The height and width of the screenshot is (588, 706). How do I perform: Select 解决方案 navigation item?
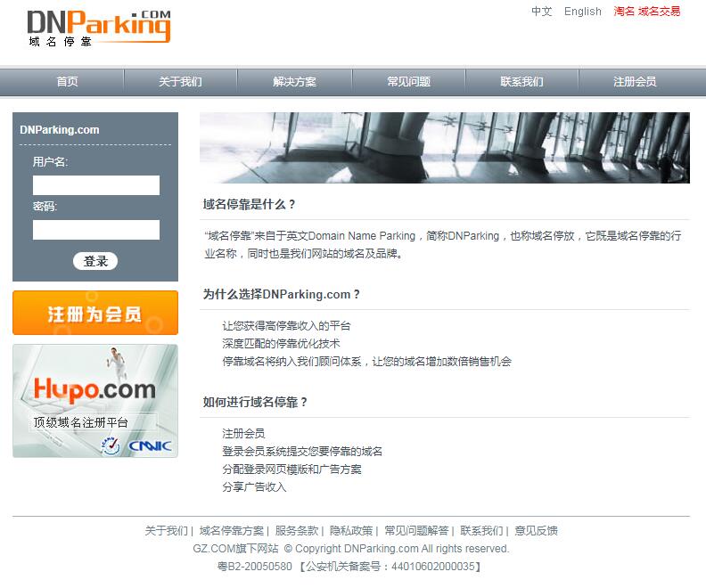294,81
